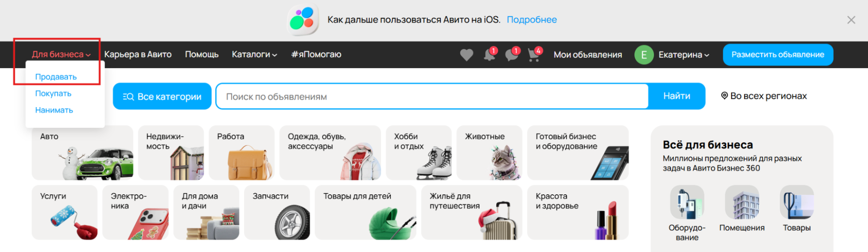Open the Запчасти category card
The height and width of the screenshot is (252, 868).
[277, 213]
